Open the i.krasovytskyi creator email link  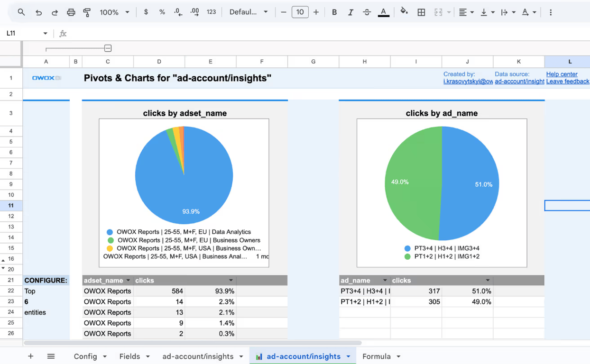(x=468, y=82)
